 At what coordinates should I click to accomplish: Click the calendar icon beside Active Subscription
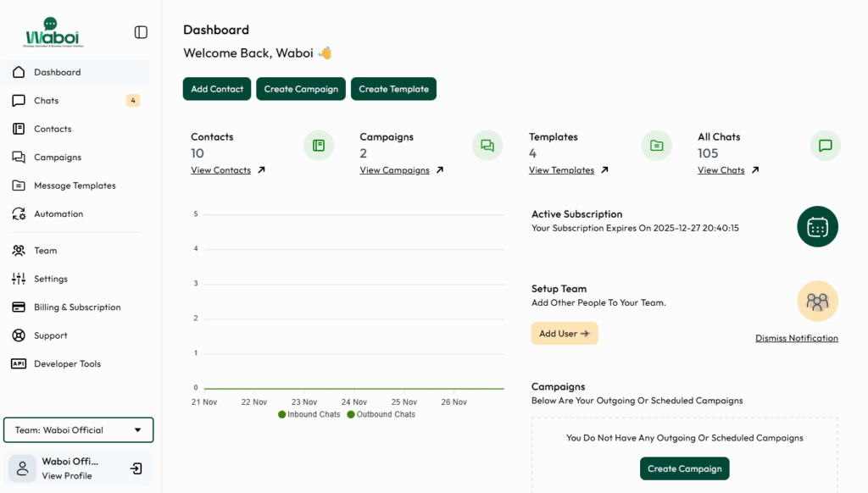(817, 226)
